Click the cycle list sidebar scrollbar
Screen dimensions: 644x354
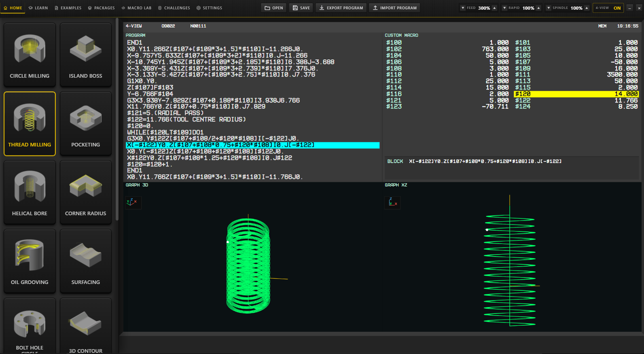point(117,119)
